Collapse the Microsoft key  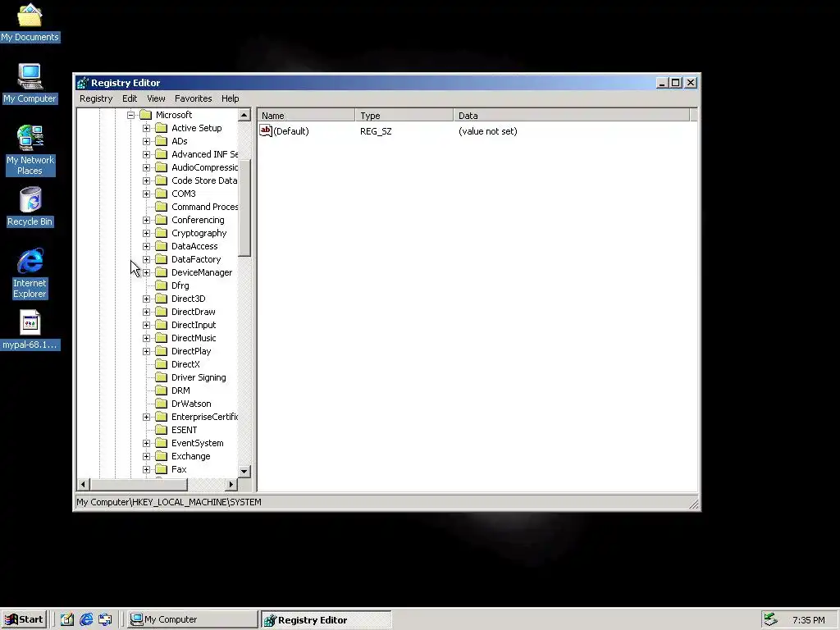[130, 115]
